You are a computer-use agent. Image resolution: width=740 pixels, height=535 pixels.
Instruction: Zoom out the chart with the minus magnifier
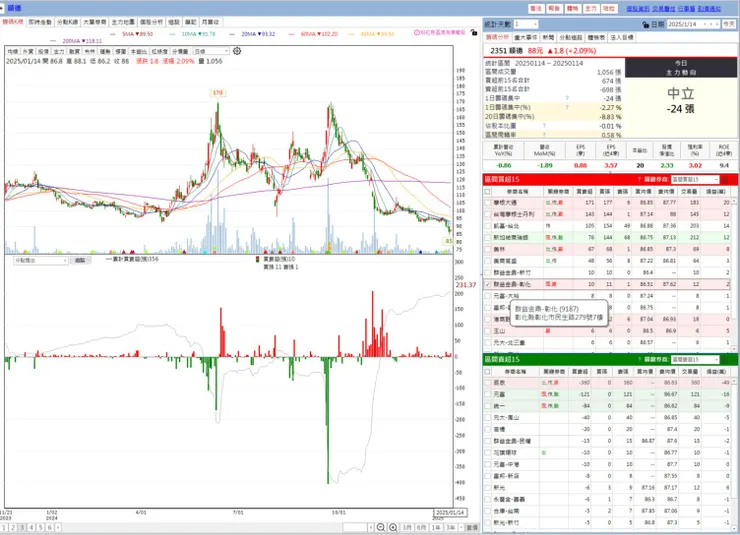[381, 527]
